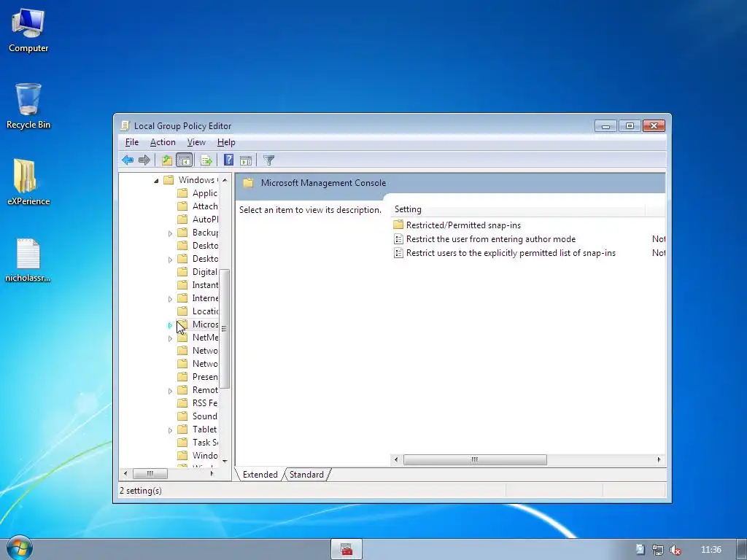Select the Instant tree item
Viewport: 747px width, 560px height.
click(x=205, y=285)
